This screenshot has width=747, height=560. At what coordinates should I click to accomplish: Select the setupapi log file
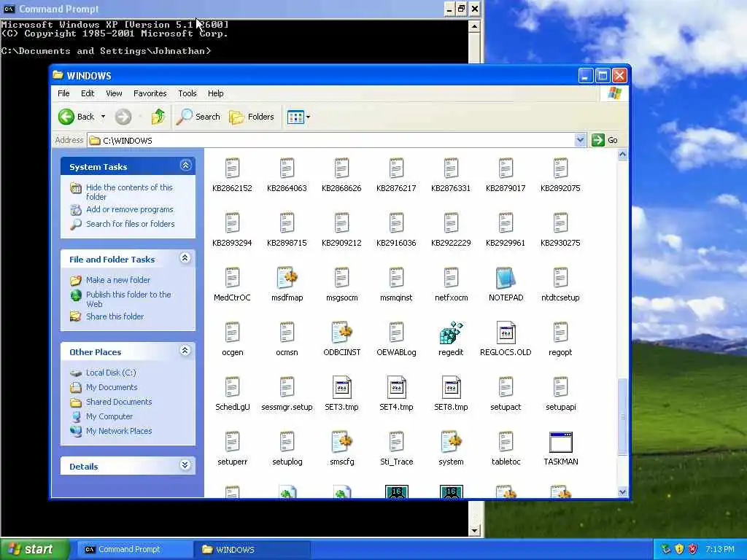560,388
